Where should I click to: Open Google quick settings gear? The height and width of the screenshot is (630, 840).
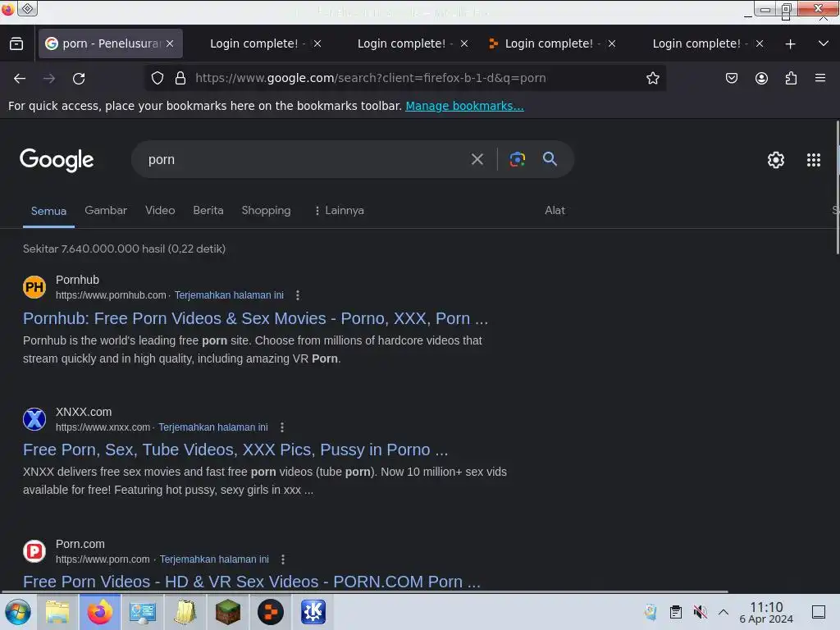coord(776,160)
